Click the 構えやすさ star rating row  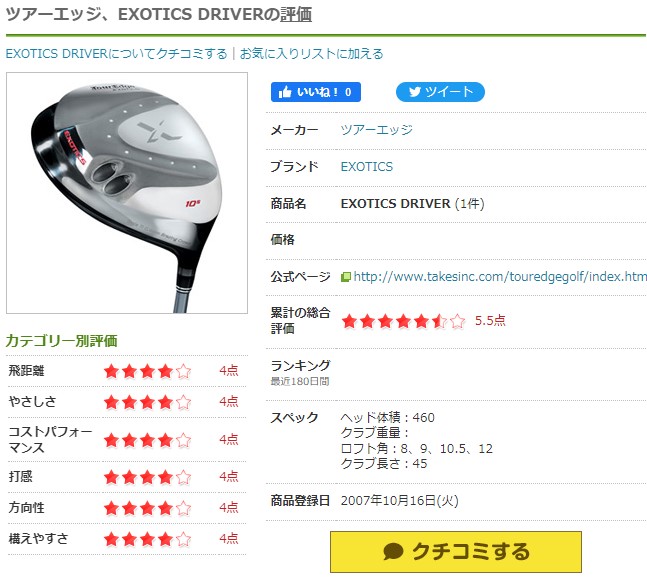127,539
